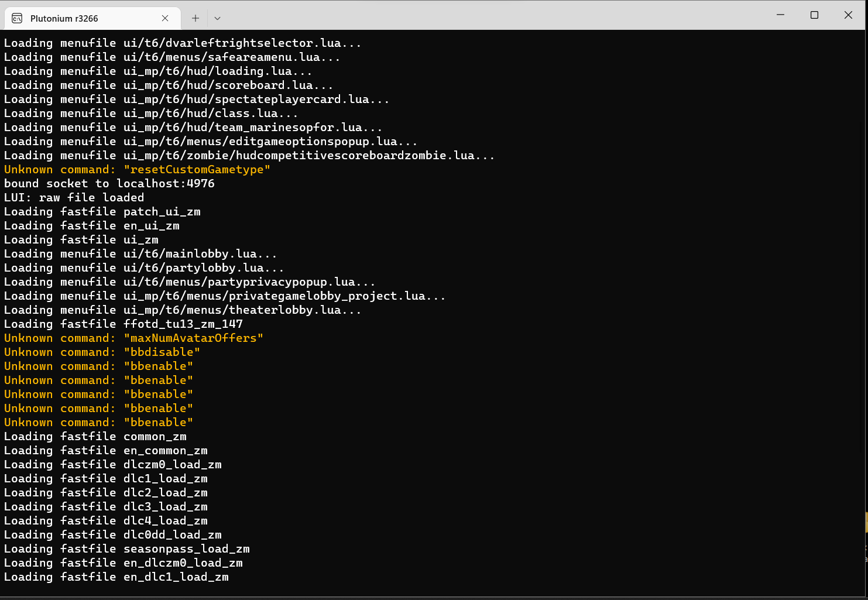The height and width of the screenshot is (600, 868).
Task: Click the line with dlc2_load_zm
Action: point(106,492)
